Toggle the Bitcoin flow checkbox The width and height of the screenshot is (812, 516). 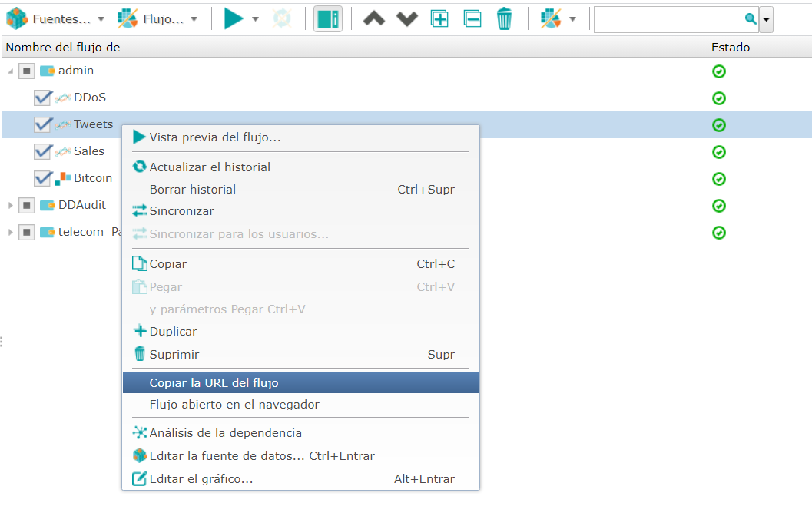[43, 178]
